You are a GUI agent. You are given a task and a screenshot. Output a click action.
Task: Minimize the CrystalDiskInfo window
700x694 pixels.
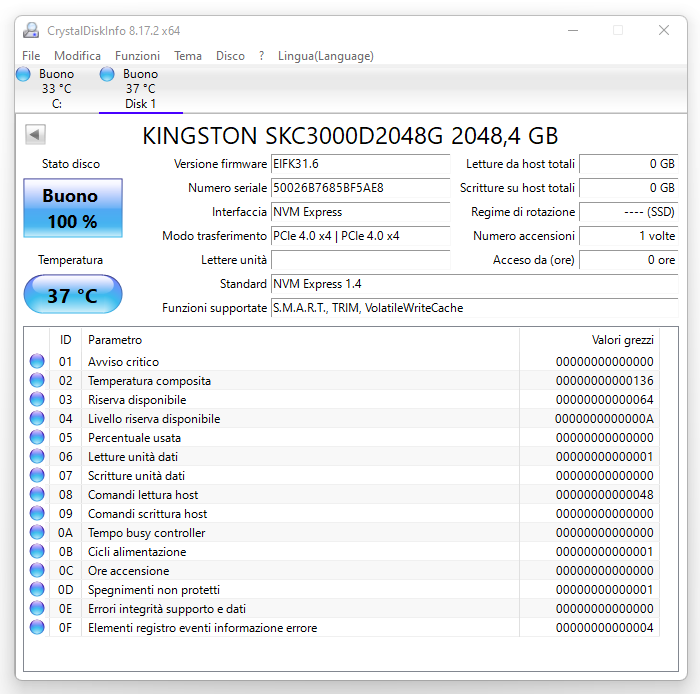573,30
